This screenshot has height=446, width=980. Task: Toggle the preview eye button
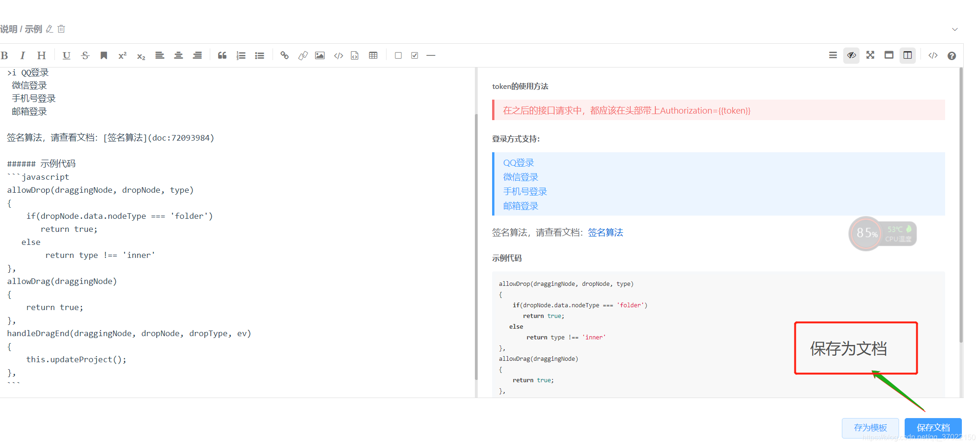[x=852, y=55]
